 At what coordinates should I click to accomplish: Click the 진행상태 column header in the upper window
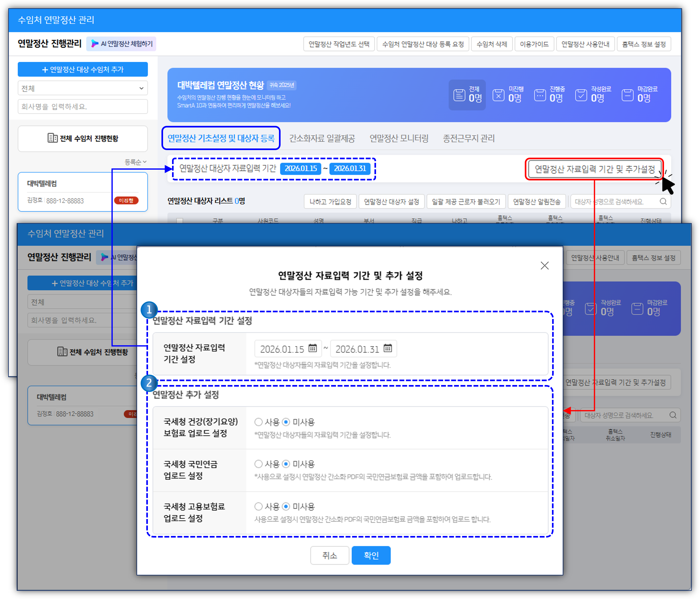click(x=651, y=220)
